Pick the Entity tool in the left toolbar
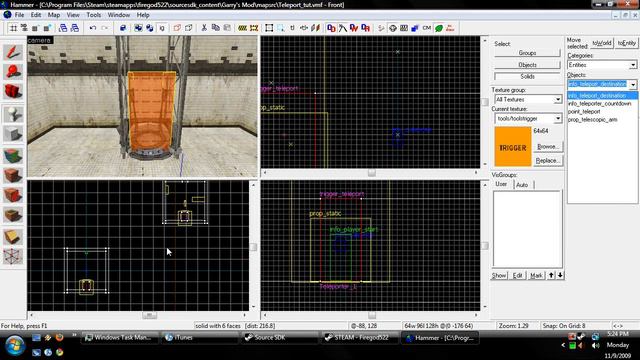 coord(13,114)
